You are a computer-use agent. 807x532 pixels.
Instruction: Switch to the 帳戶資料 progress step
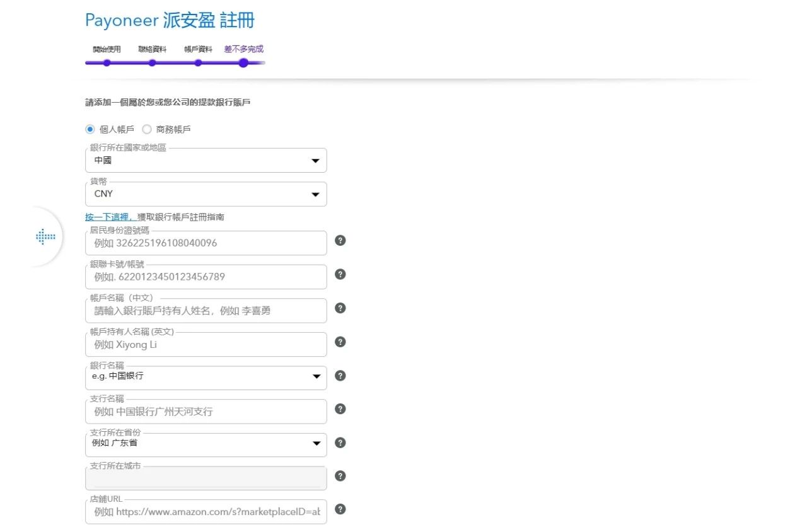coord(197,63)
